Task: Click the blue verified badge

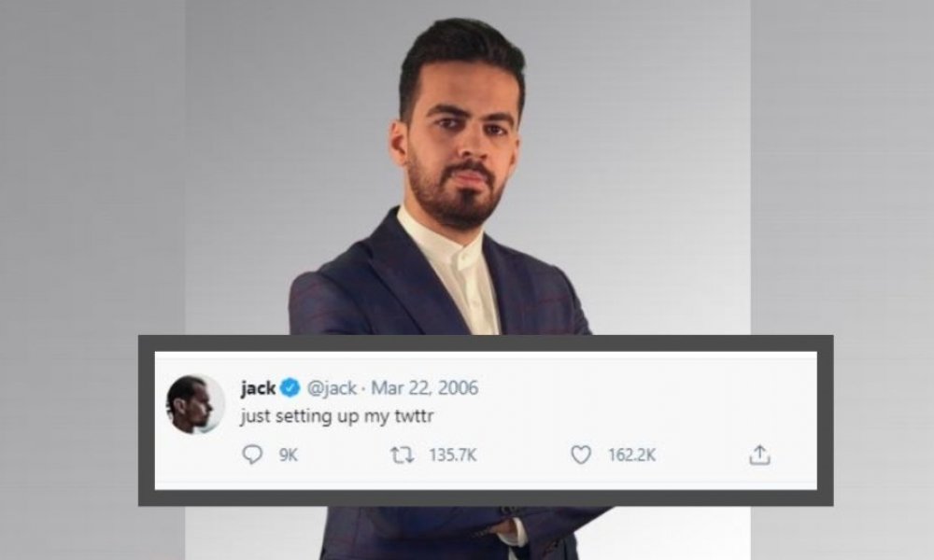Action: 290,388
